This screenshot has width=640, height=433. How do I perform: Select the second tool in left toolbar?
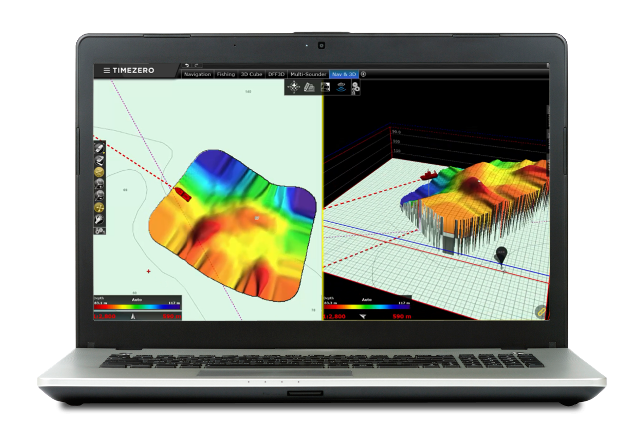tap(100, 160)
